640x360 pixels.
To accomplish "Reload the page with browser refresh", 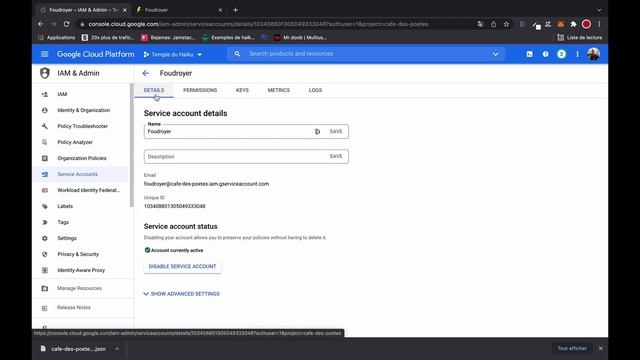I will (67, 24).
